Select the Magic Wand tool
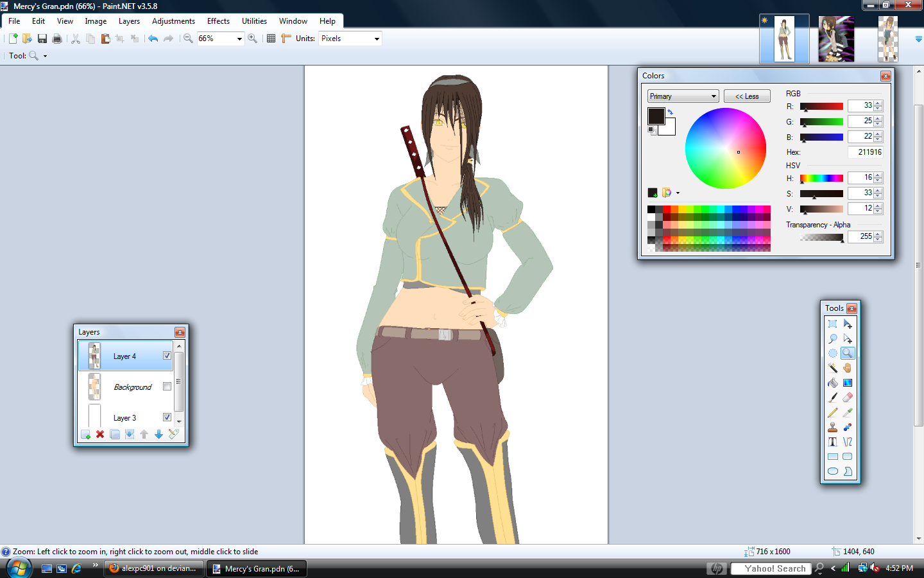 tap(832, 368)
